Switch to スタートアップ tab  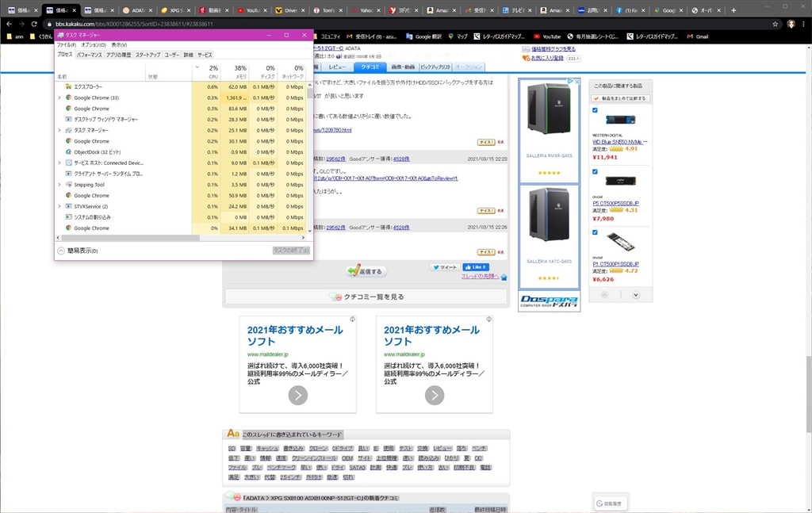click(x=148, y=55)
